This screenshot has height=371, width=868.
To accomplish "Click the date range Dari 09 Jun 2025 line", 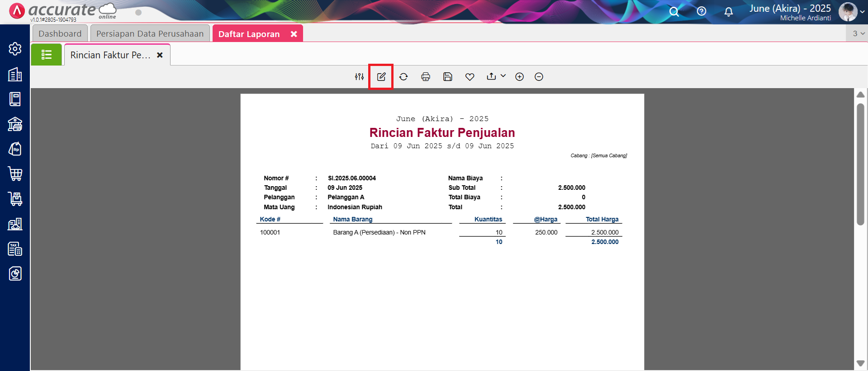I will 442,146.
